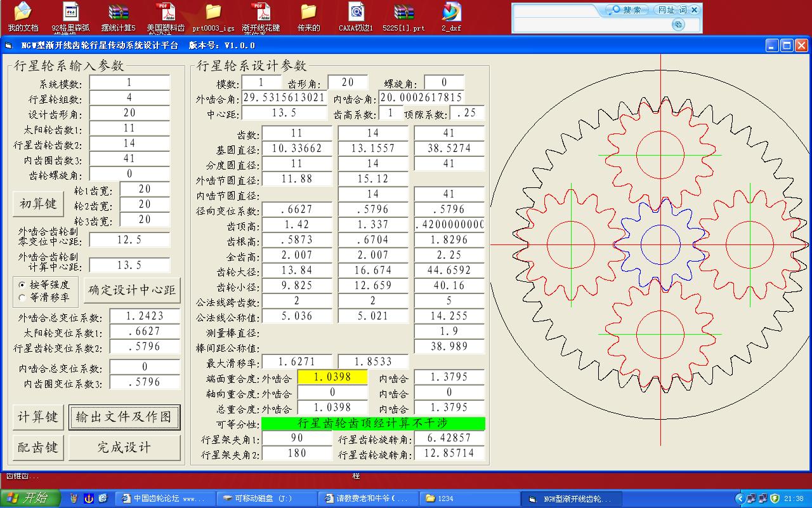
Task: Click 行星架夹角1 field showing 90
Action: coord(297,438)
